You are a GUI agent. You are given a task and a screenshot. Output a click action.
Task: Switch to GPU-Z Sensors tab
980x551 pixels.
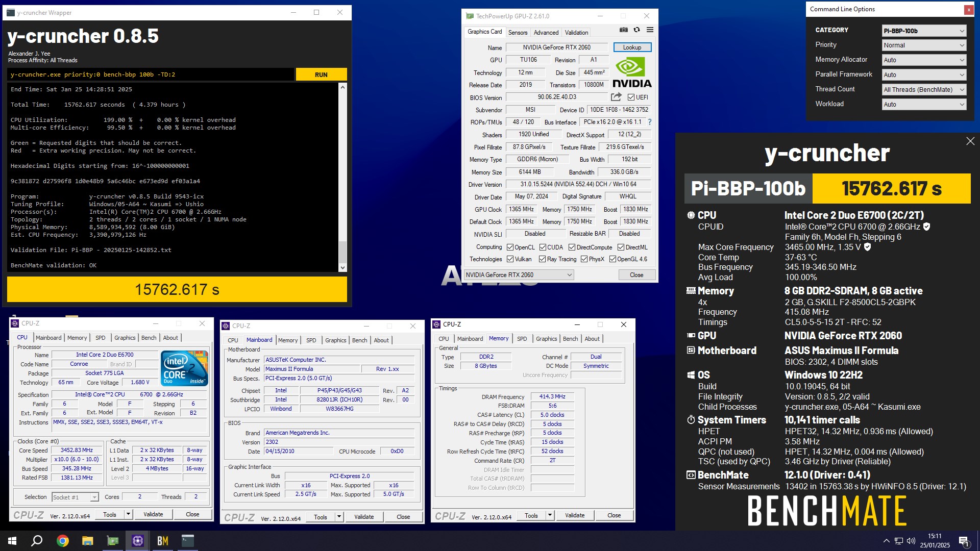click(x=518, y=32)
